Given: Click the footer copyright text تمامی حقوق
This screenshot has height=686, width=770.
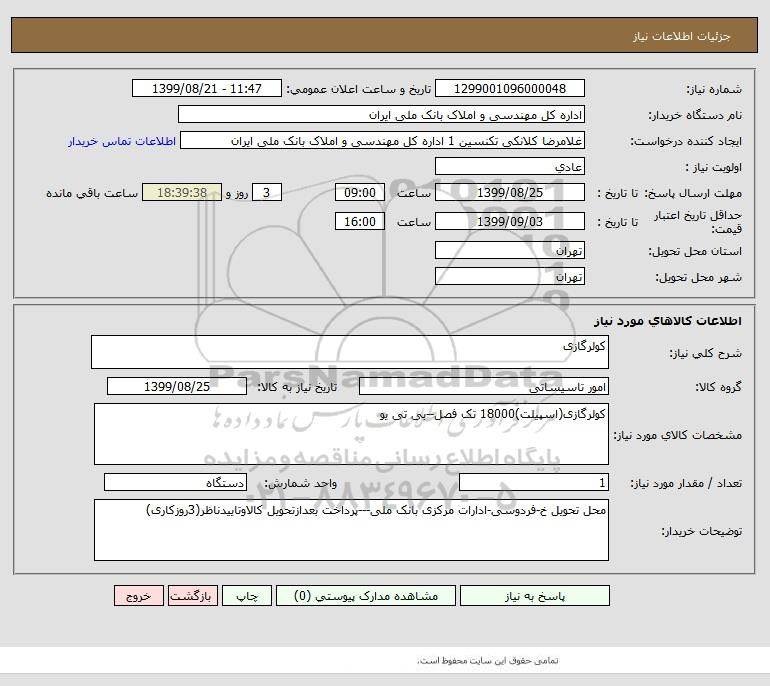Looking at the screenshot, I should 488,661.
